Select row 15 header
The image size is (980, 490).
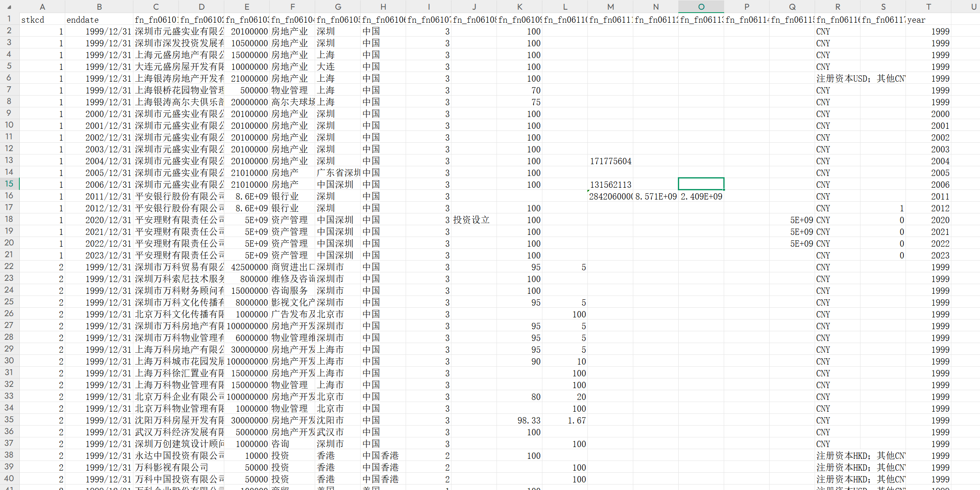pyautogui.click(x=9, y=184)
